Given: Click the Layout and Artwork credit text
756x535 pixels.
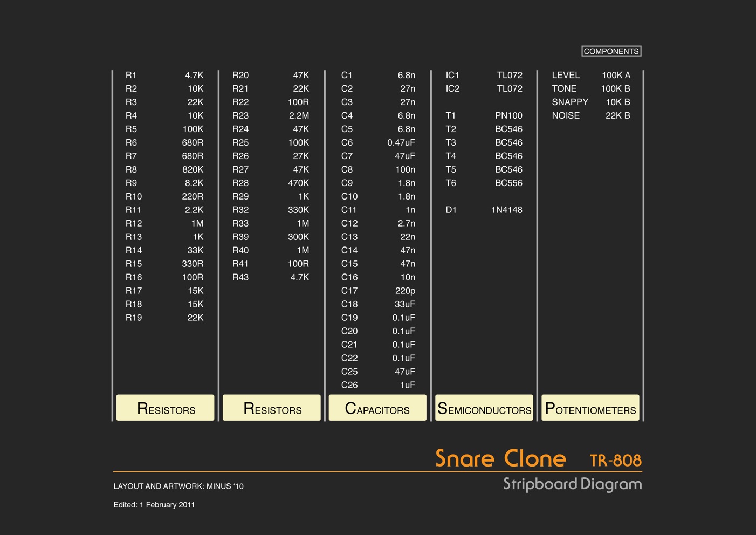Looking at the screenshot, I should point(178,486).
